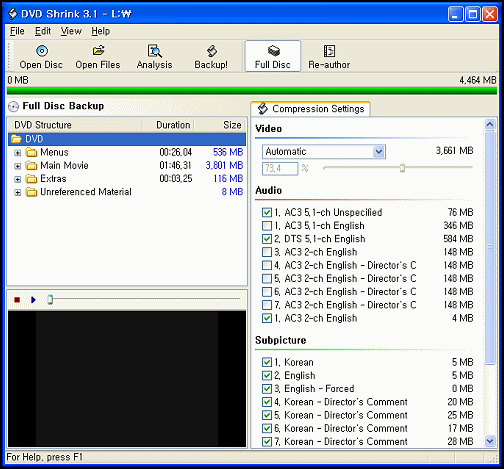Select the DVD root tree row

click(127, 139)
